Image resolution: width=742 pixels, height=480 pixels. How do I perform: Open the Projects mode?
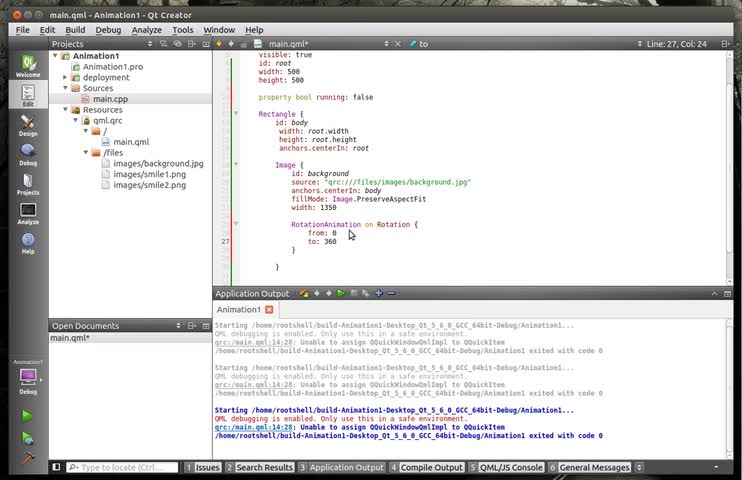[x=28, y=184]
